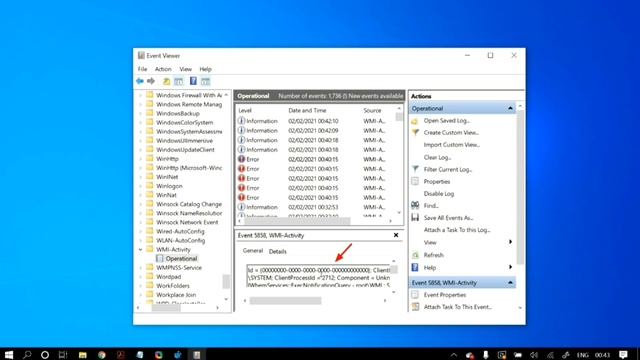Click the Filter Current Log funnel icon
The height and width of the screenshot is (360, 640).
tap(415, 169)
